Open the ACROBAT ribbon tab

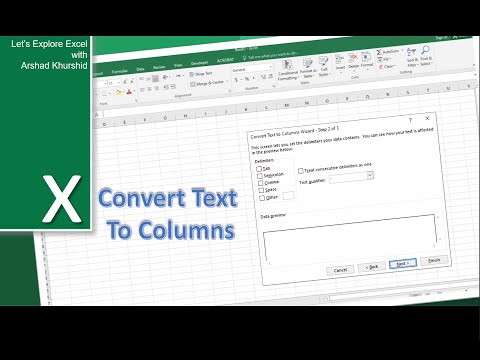pyautogui.click(x=225, y=60)
